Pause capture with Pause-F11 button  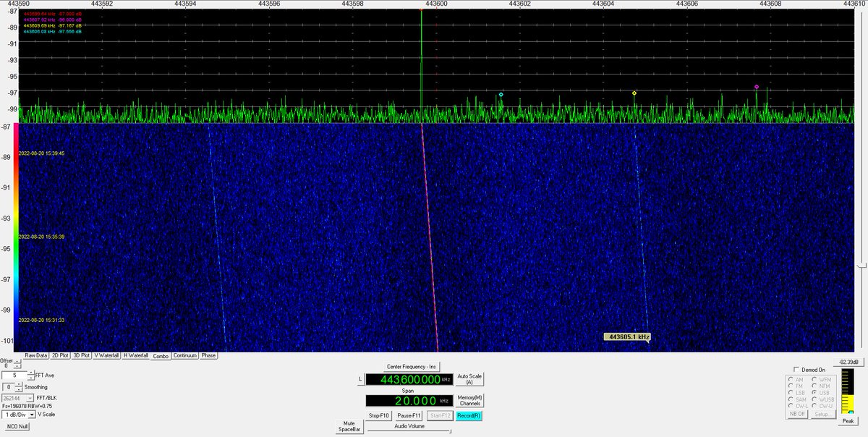[409, 415]
